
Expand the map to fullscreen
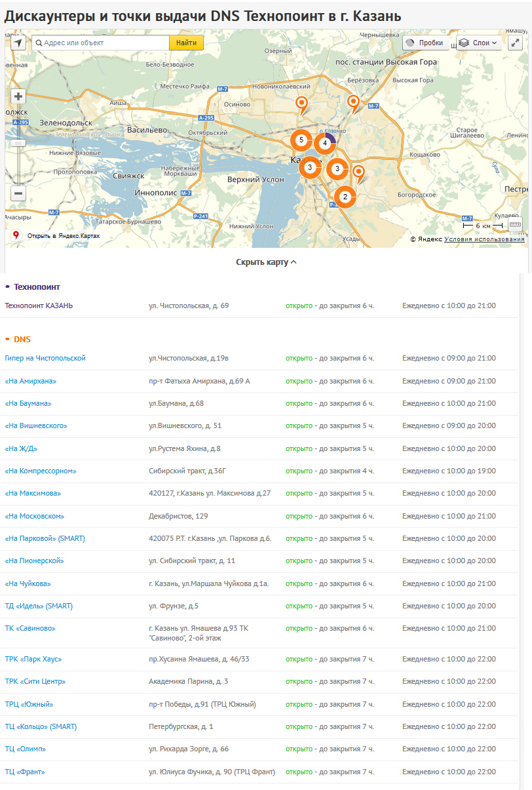pyautogui.click(x=515, y=43)
